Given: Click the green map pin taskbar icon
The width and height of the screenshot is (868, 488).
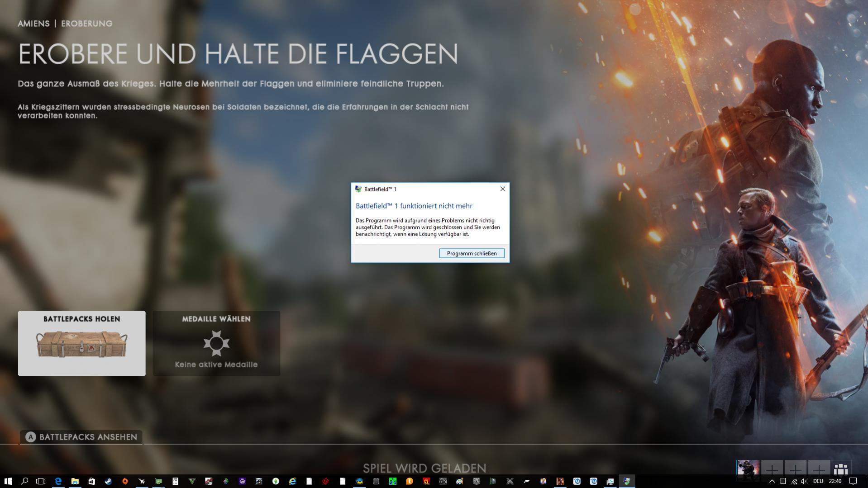Looking at the screenshot, I should click(x=276, y=481).
